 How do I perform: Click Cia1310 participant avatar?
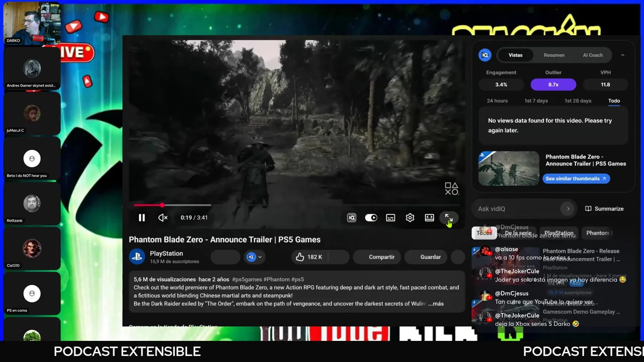(32, 248)
